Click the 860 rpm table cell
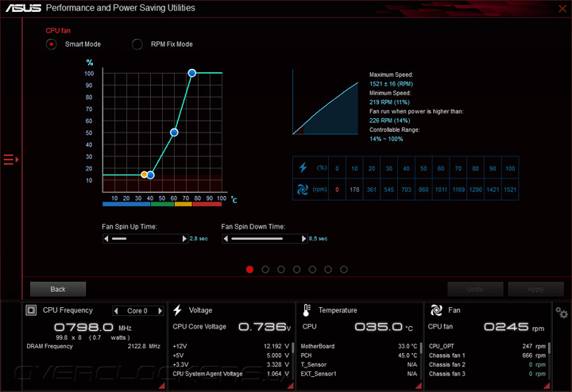Viewport: 572px width, 392px height. (423, 190)
